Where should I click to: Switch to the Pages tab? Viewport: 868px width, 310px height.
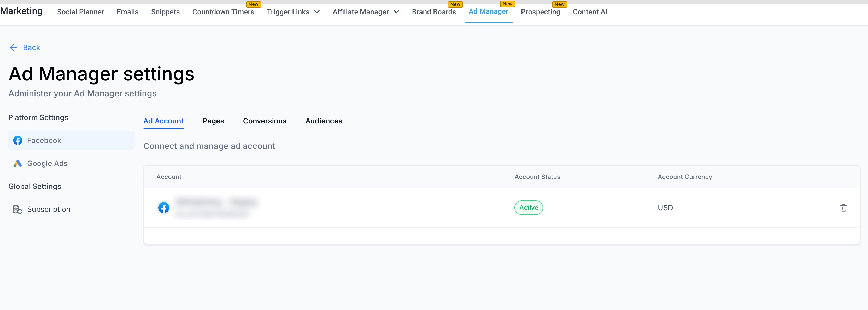click(x=213, y=121)
